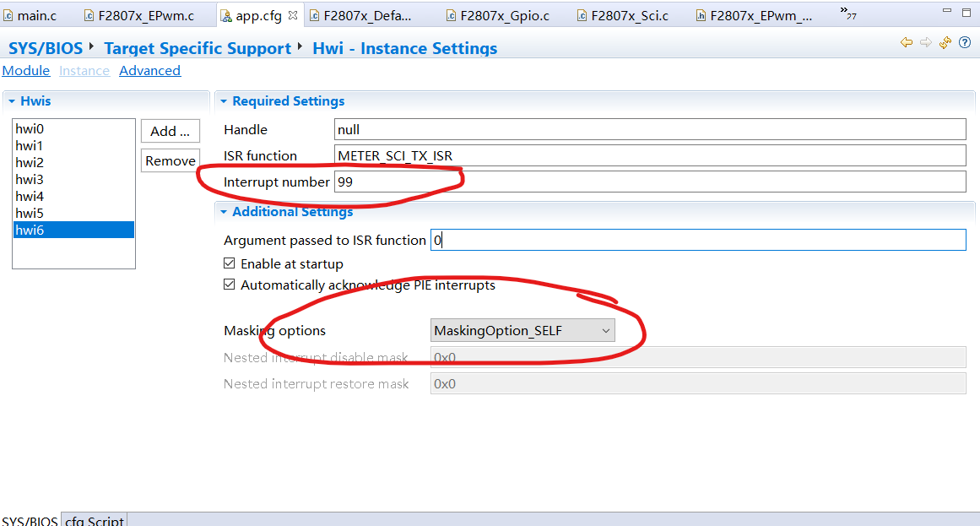The width and height of the screenshot is (980, 526).
Task: Click the Remove button
Action: tap(170, 160)
